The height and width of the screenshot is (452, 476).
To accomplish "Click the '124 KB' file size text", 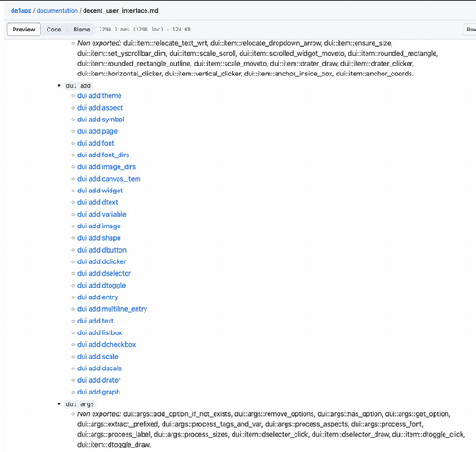I will [x=181, y=30].
